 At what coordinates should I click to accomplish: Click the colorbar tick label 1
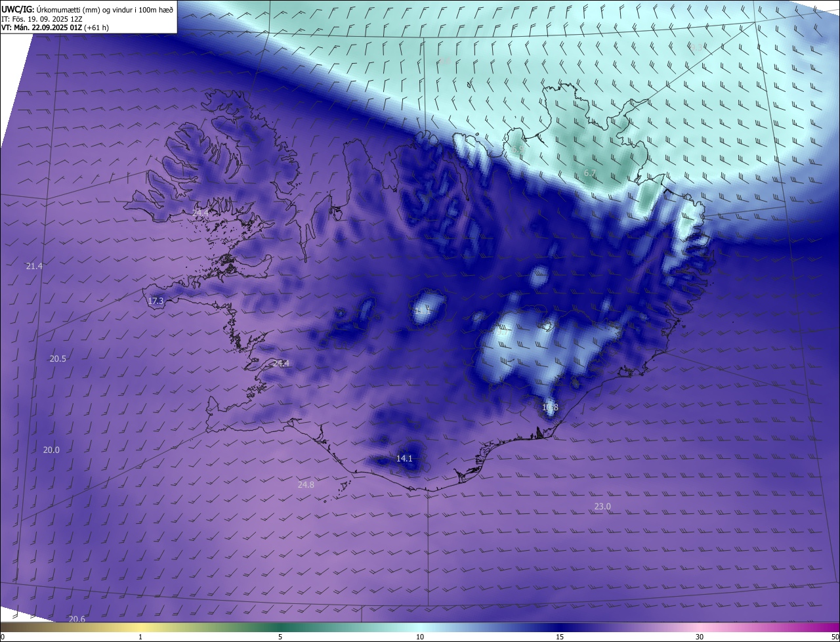(140, 637)
